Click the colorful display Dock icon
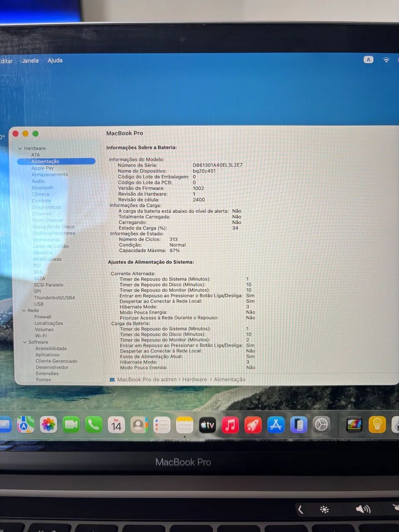399x532 pixels. pyautogui.click(x=354, y=425)
